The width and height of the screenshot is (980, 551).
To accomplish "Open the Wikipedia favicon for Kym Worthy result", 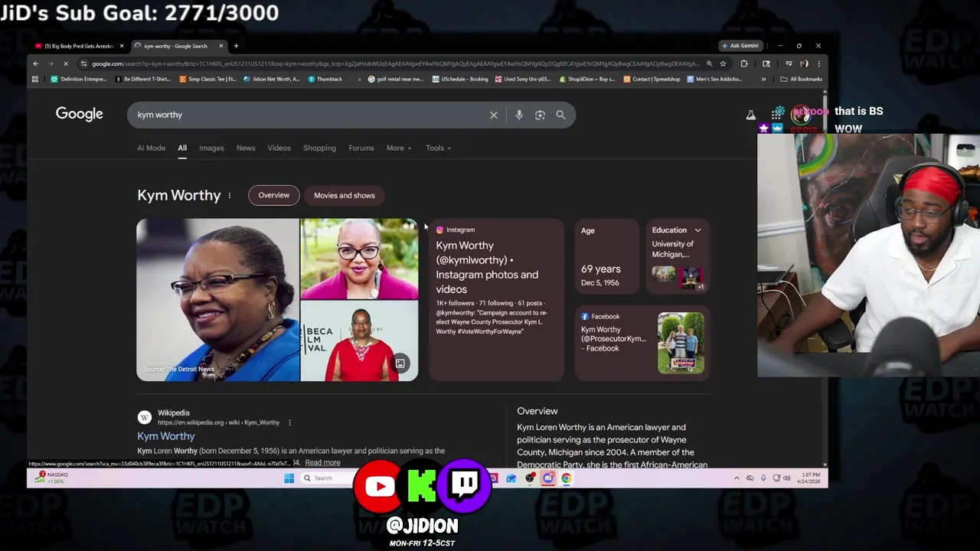I will (144, 417).
